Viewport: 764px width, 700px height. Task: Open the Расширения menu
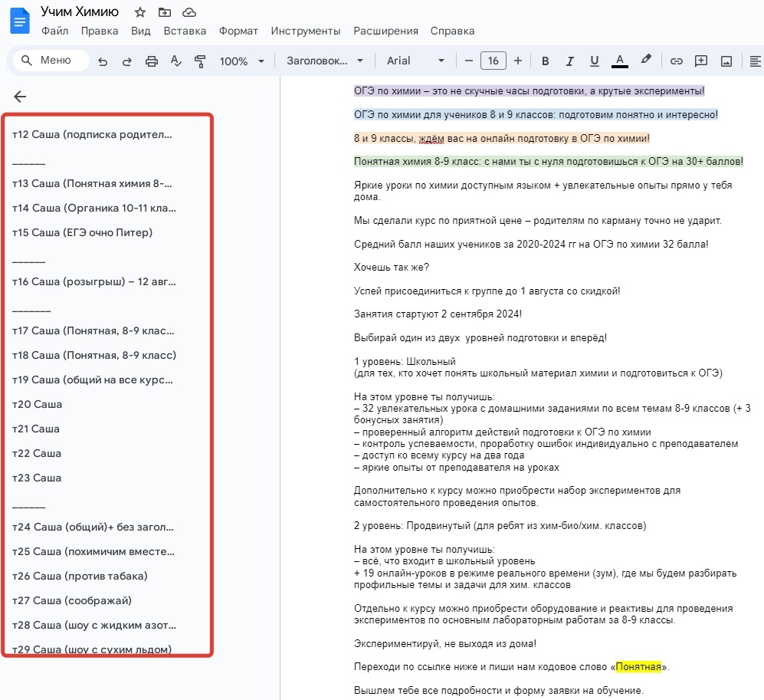click(x=386, y=31)
